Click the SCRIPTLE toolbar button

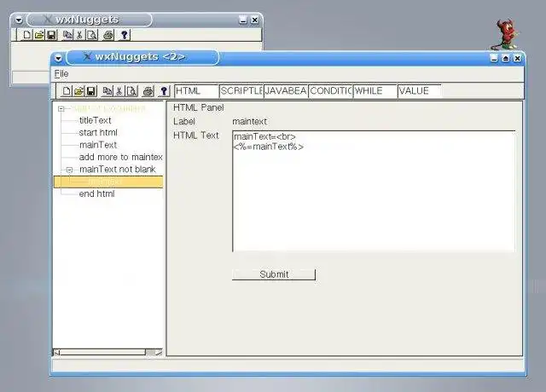click(241, 91)
